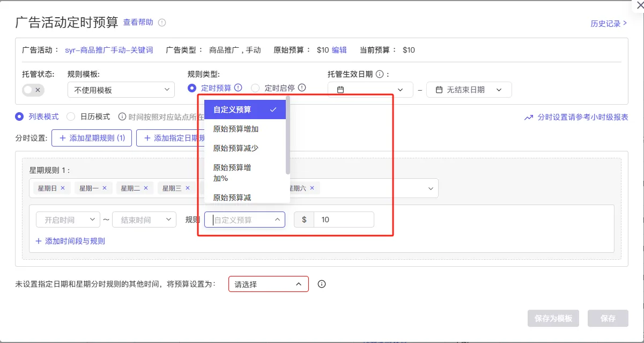Open the start date picker
Viewport: 644px width, 343px height.
370,90
